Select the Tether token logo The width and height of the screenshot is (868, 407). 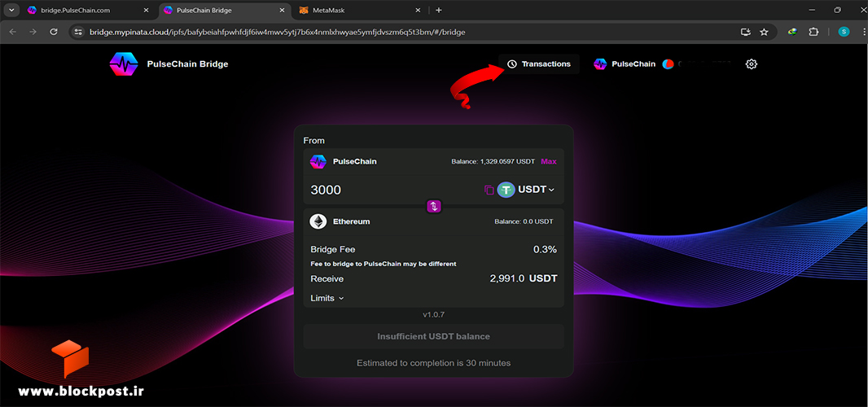click(506, 190)
